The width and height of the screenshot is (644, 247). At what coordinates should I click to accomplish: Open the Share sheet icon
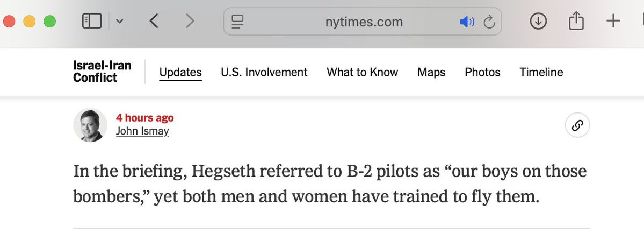[x=576, y=20]
